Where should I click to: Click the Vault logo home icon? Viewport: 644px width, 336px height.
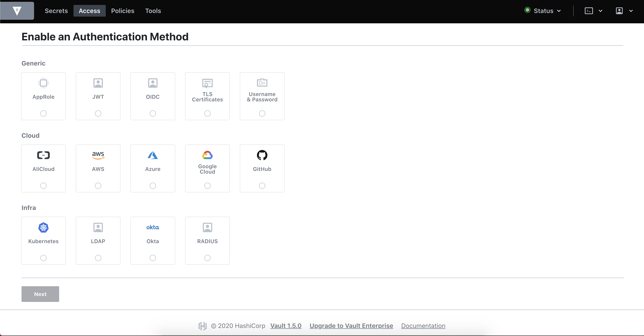(x=17, y=11)
